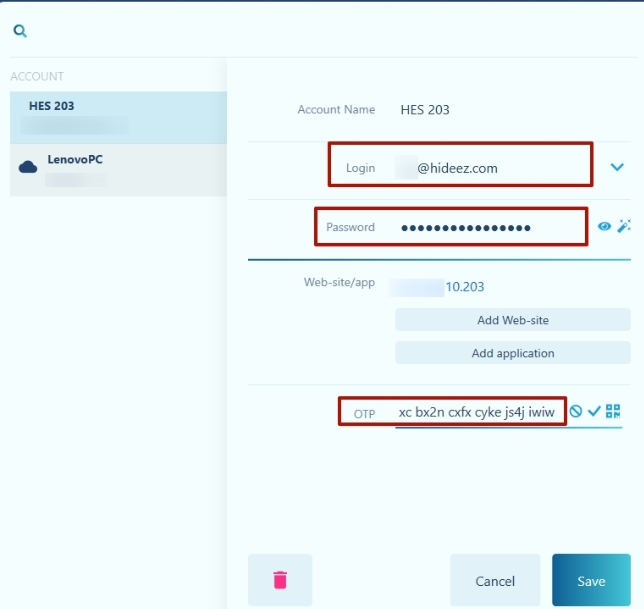Click the Add Web-site button
The height and width of the screenshot is (609, 644).
point(512,320)
